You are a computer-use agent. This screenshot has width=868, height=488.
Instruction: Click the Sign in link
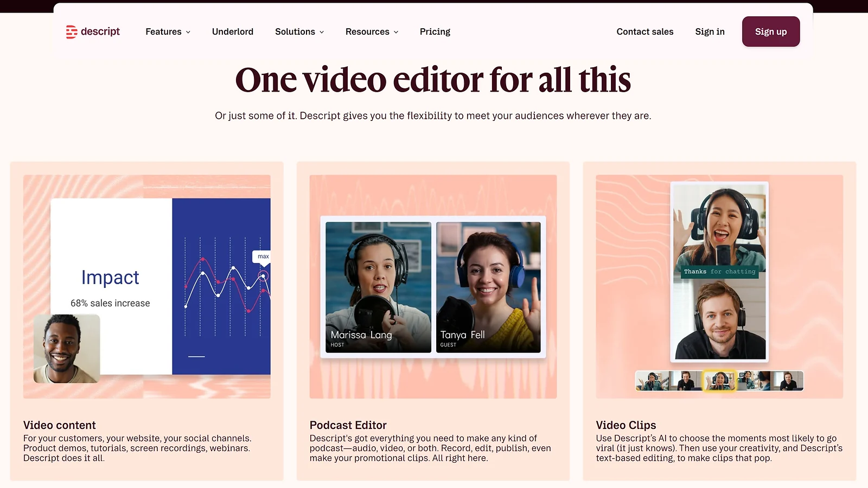click(x=710, y=32)
